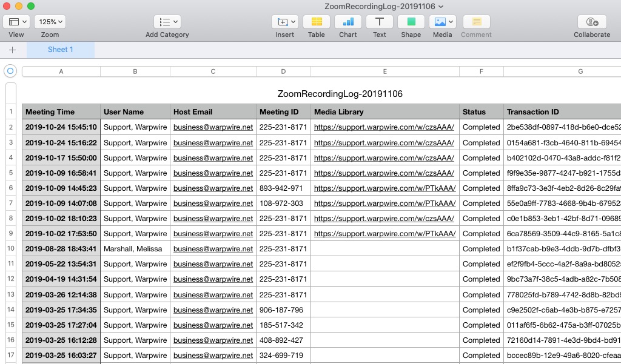Select transaction cell starting 8ffa9c73-3e3f
Screen dimensions: 621x364
tap(562, 188)
